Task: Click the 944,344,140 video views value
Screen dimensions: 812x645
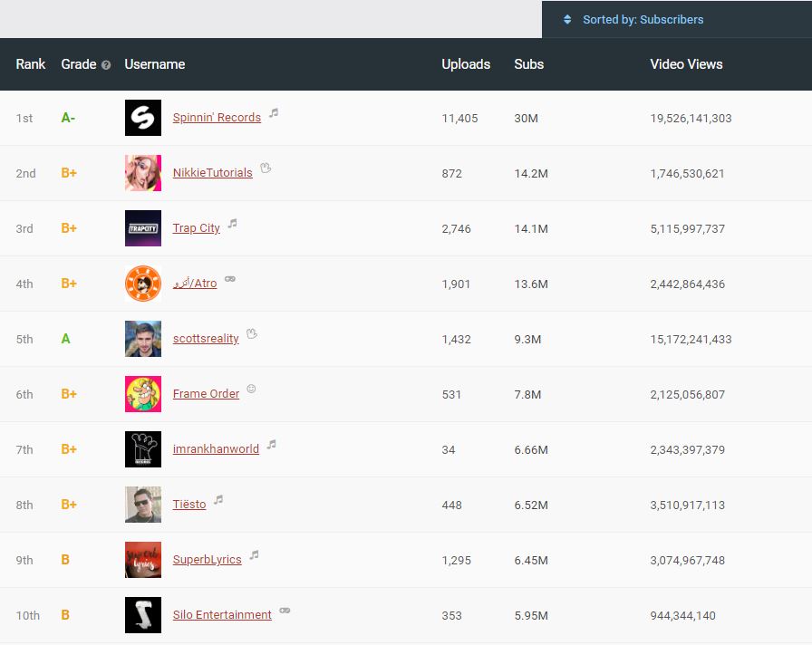Action: click(x=683, y=616)
